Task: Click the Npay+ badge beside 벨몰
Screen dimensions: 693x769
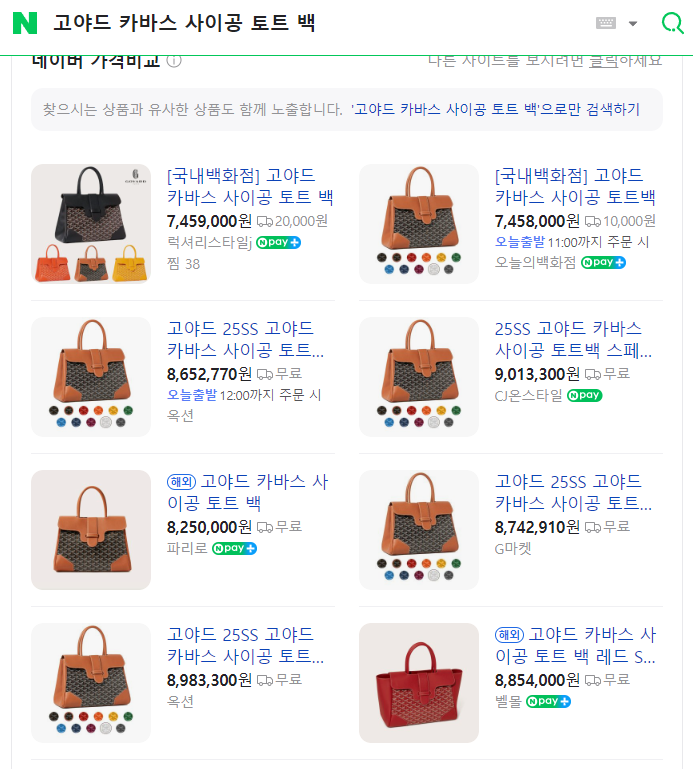Action: tap(548, 701)
